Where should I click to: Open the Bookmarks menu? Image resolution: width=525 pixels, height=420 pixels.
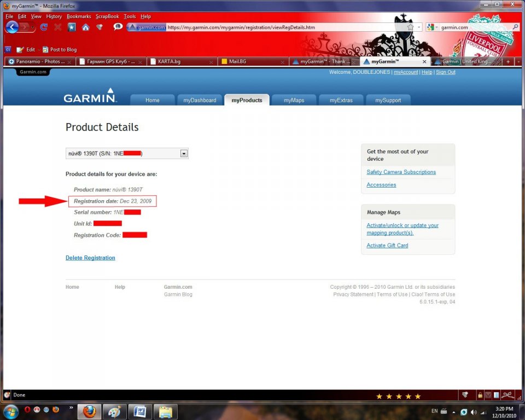(79, 16)
